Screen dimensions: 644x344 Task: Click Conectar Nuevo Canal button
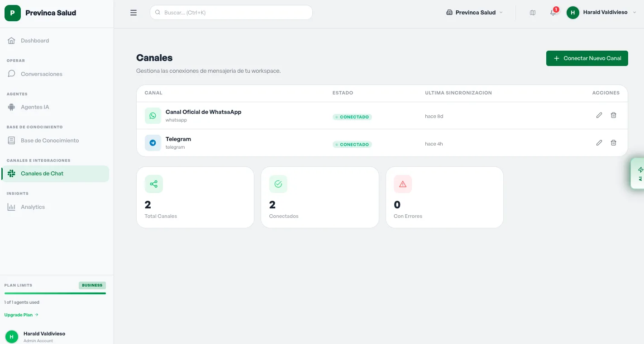pyautogui.click(x=587, y=58)
